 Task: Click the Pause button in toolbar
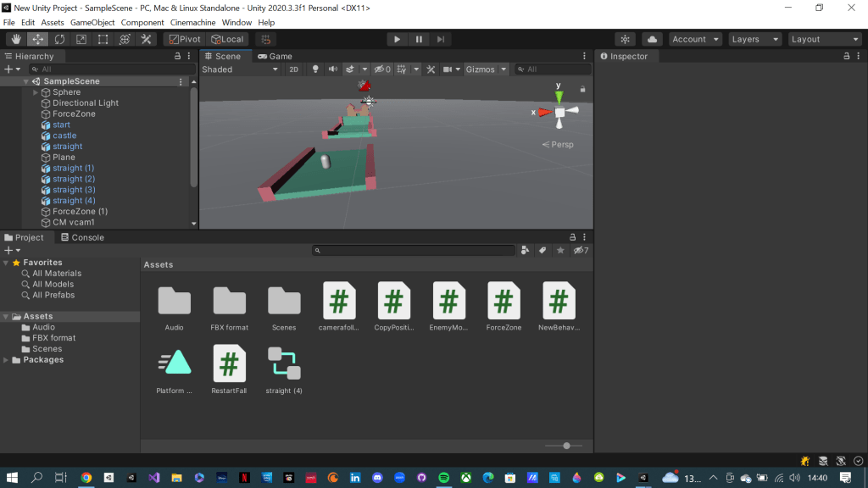[419, 39]
